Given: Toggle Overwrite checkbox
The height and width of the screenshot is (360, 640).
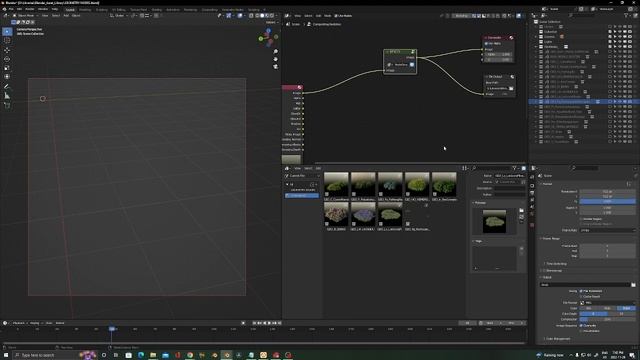Looking at the screenshot, I should (x=581, y=326).
